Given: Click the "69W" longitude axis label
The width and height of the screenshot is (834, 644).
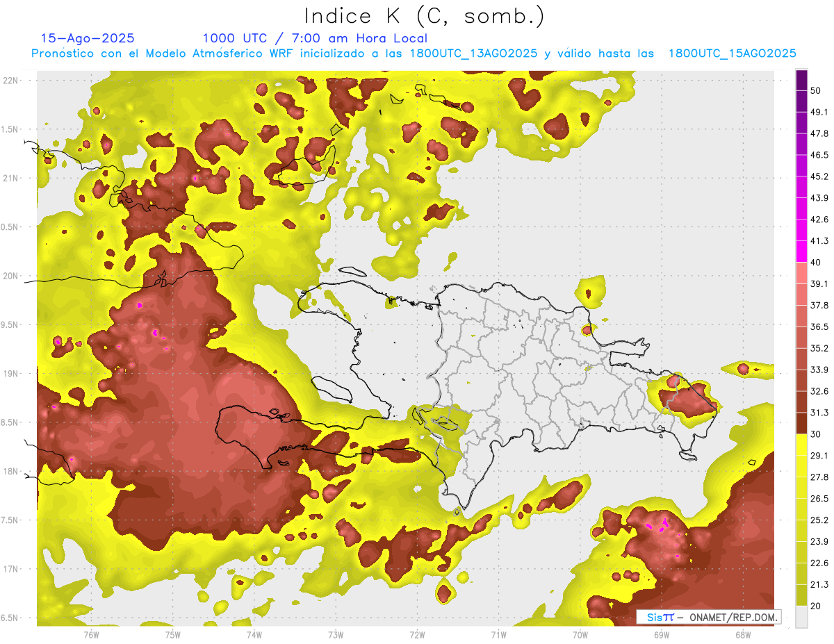Looking at the screenshot, I should [661, 635].
